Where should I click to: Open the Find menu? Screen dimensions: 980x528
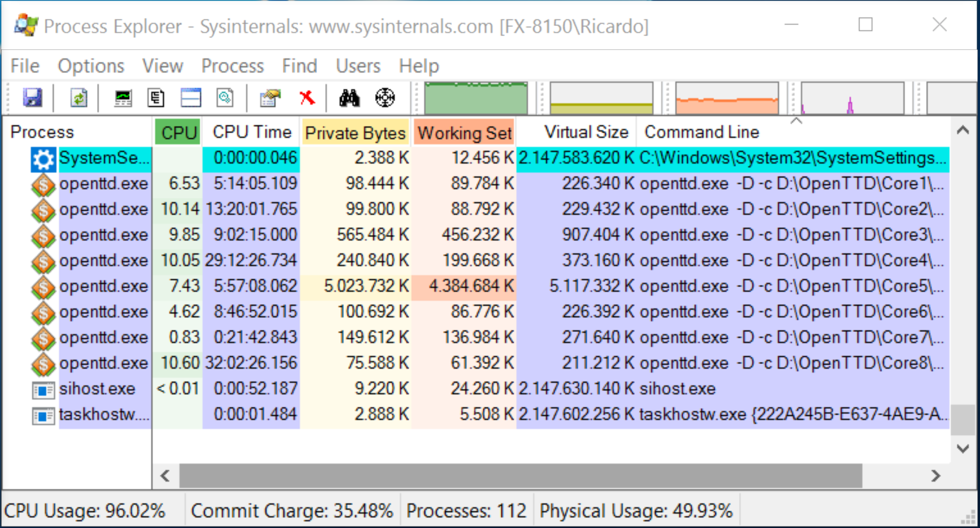[299, 66]
